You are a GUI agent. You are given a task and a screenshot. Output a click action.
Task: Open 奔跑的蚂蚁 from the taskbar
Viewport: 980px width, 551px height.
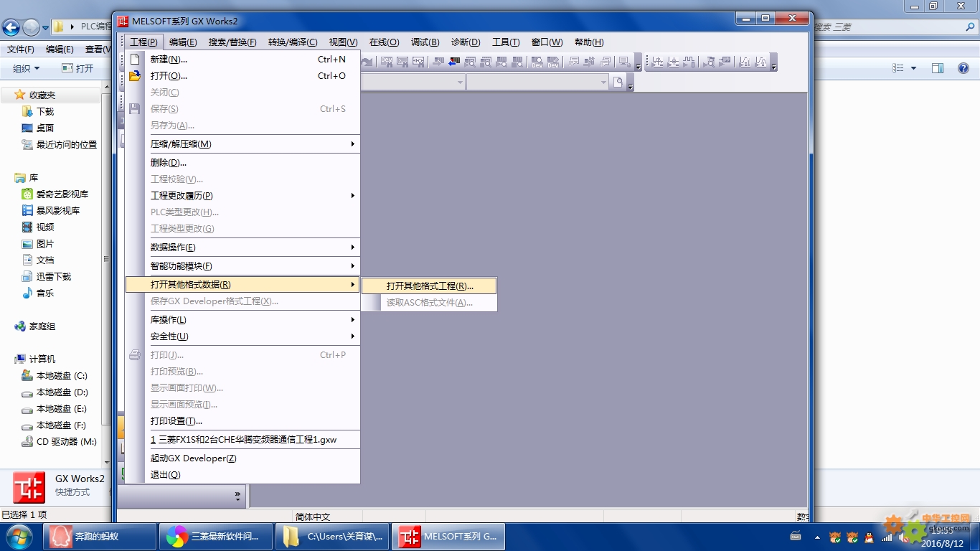[100, 537]
